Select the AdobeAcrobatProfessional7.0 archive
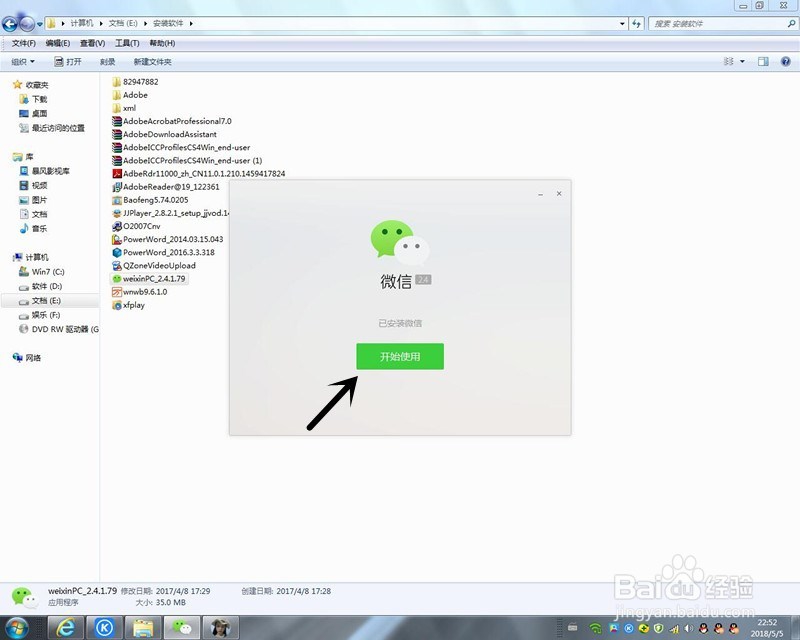This screenshot has height=640, width=800. tap(172, 121)
